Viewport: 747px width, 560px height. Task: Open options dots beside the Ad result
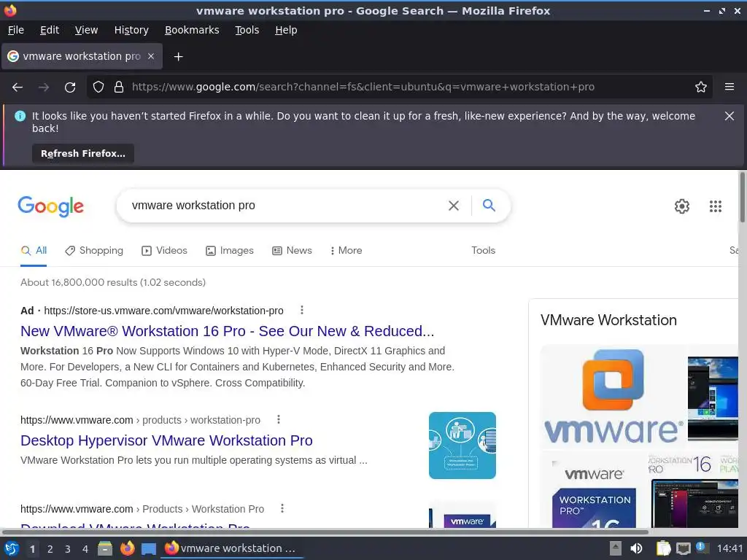point(301,310)
